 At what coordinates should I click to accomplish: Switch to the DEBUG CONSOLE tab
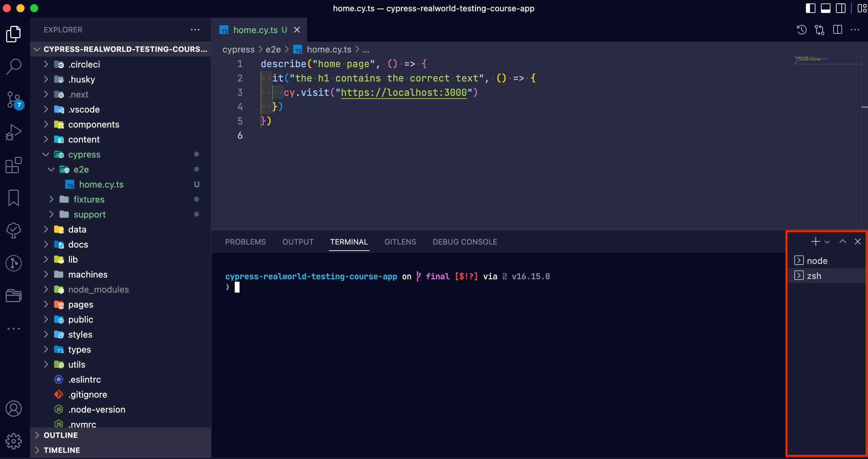coord(465,242)
